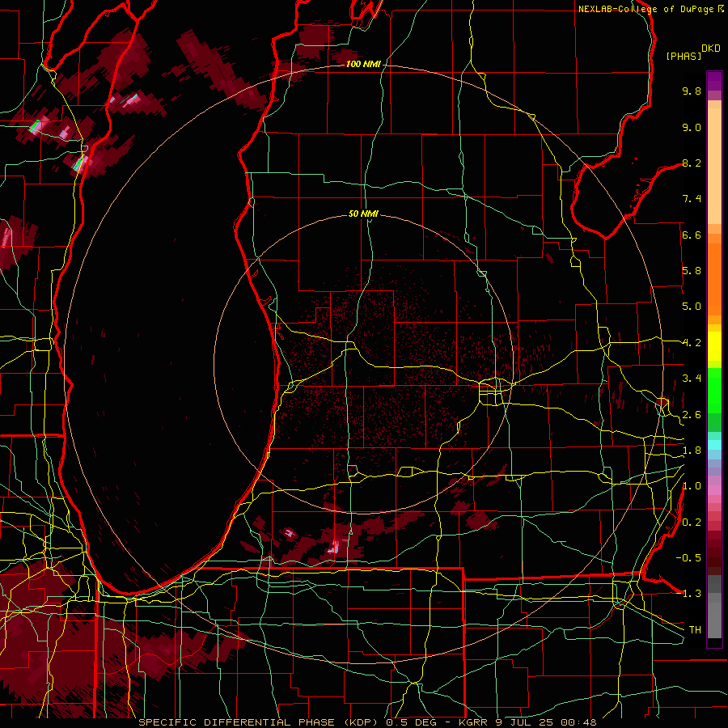
Task: Select the bright yellow color bar segment
Action: 714,346
